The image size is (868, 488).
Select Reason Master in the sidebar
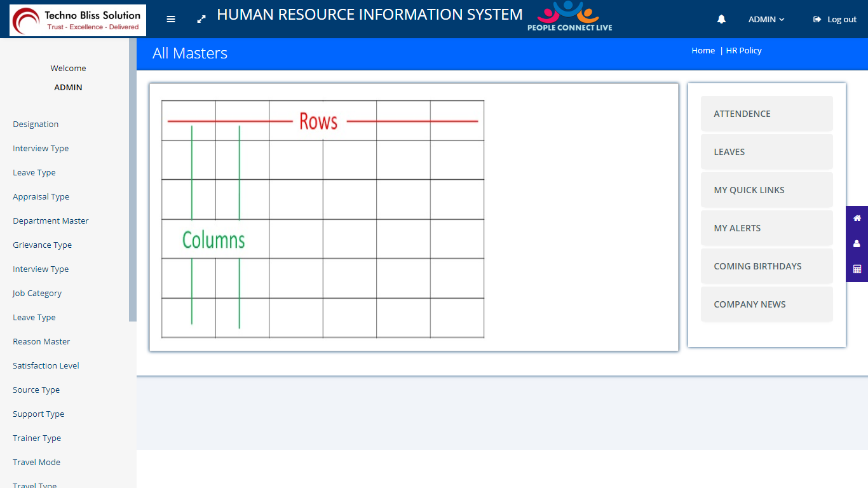41,342
